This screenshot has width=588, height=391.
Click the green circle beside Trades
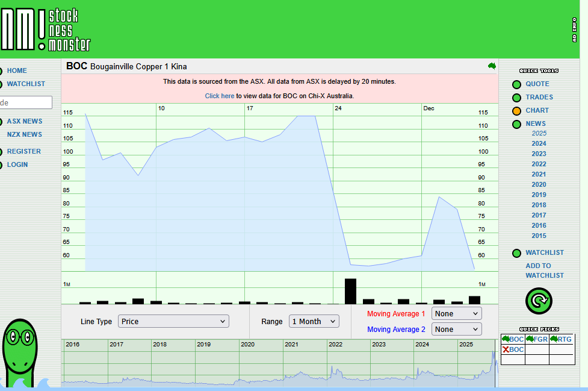[x=516, y=97]
